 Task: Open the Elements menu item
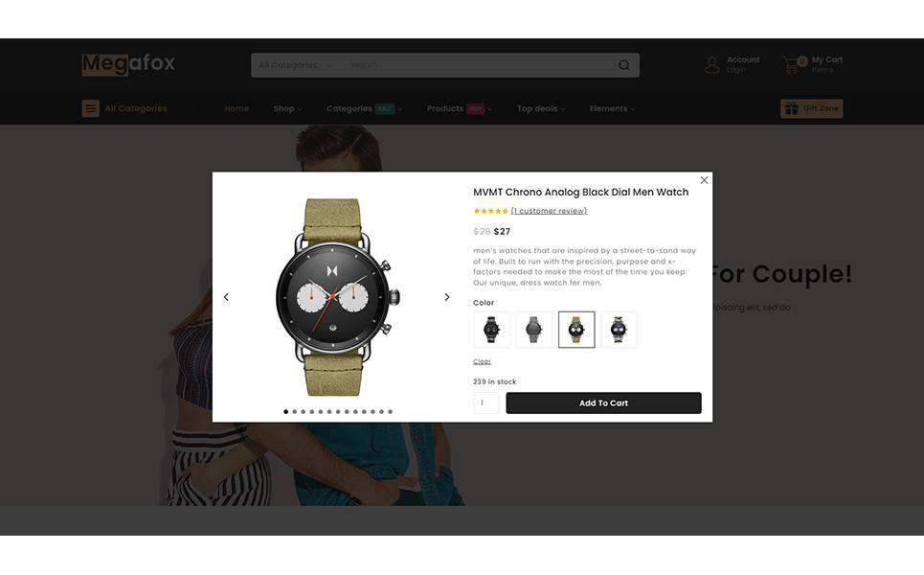point(612,108)
